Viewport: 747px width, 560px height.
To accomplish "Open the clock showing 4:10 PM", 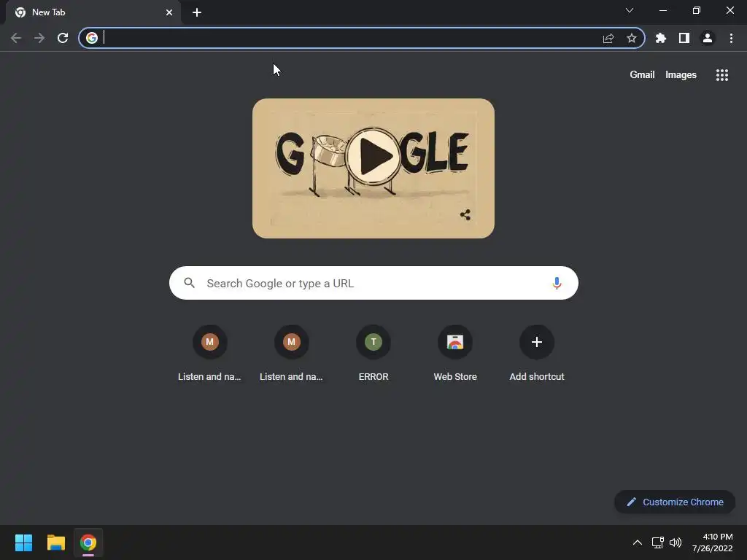I will coord(712,542).
